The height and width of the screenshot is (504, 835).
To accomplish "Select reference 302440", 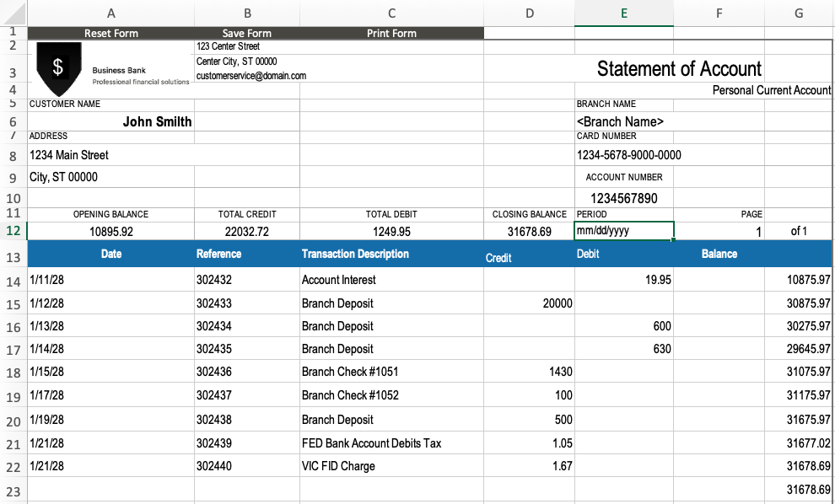I will pyautogui.click(x=247, y=466).
